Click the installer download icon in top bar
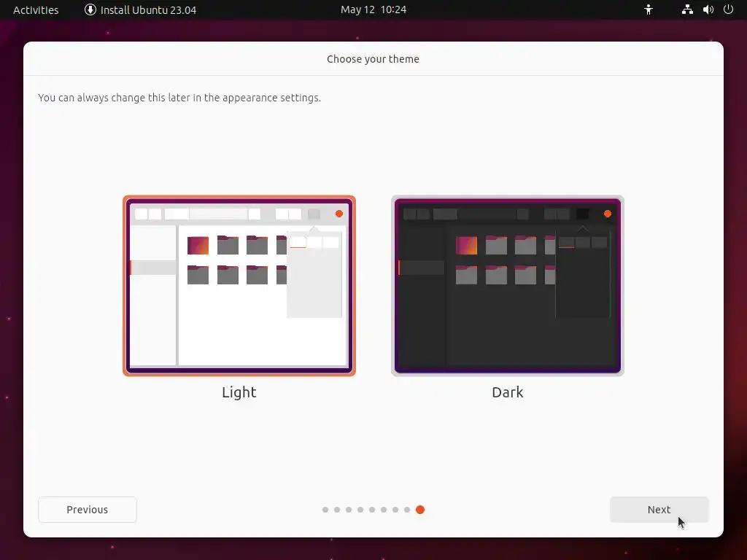747x560 pixels. [x=90, y=9]
